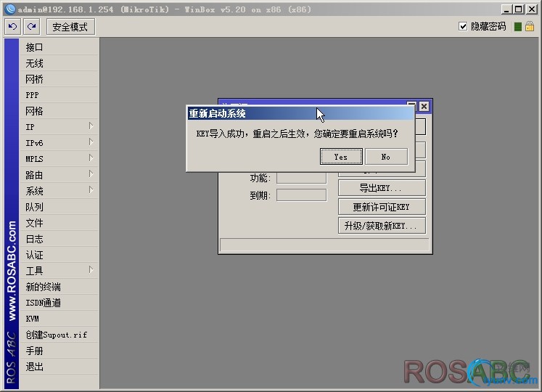Click 导出KEY... button
542x392 pixels.
click(x=382, y=188)
